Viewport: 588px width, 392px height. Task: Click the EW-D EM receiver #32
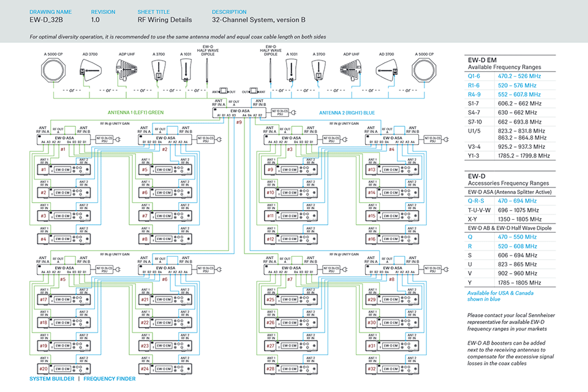(392, 369)
